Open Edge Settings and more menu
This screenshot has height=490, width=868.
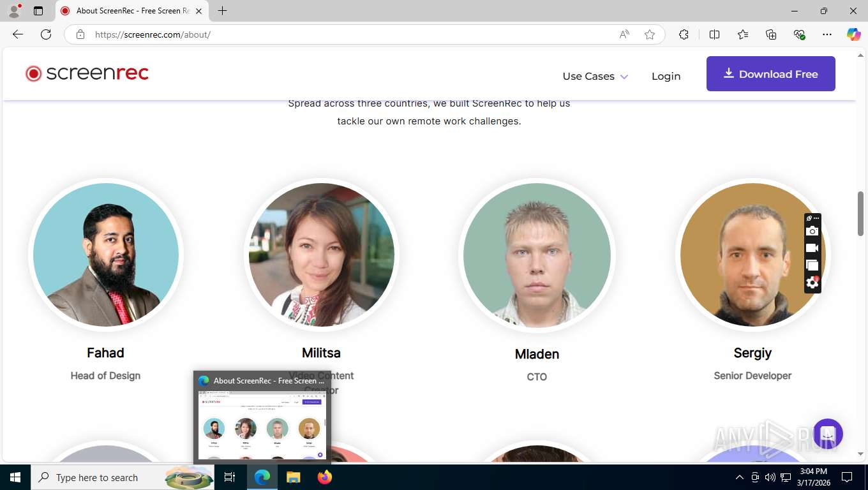click(x=827, y=34)
